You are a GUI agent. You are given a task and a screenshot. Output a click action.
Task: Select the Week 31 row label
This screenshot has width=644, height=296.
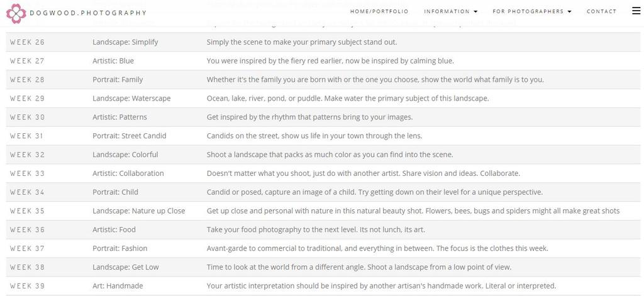click(26, 136)
